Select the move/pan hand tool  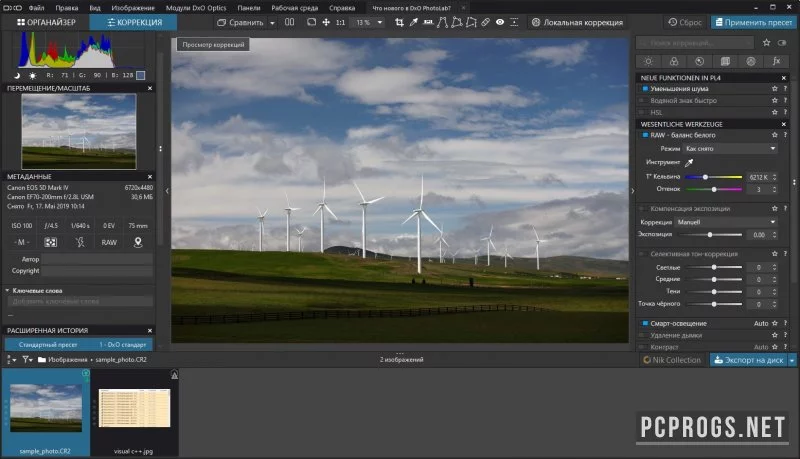click(x=326, y=22)
